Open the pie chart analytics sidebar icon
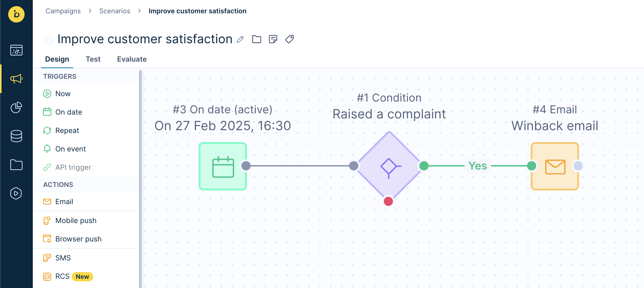This screenshot has width=644, height=288. point(16,107)
